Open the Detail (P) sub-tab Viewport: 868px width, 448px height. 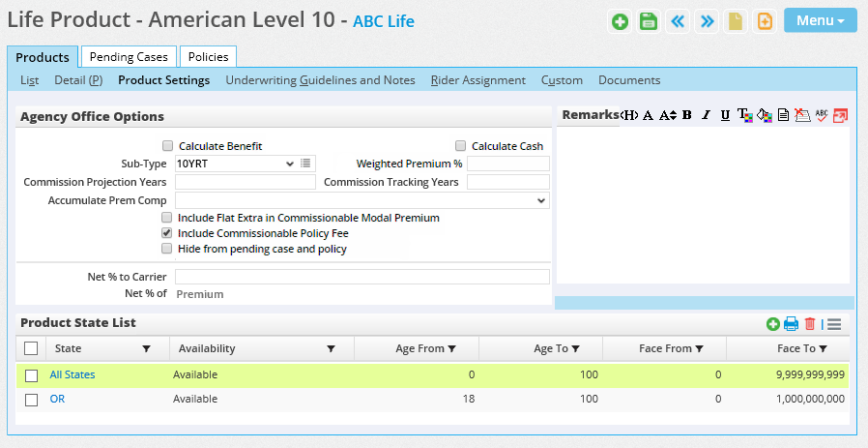click(78, 80)
